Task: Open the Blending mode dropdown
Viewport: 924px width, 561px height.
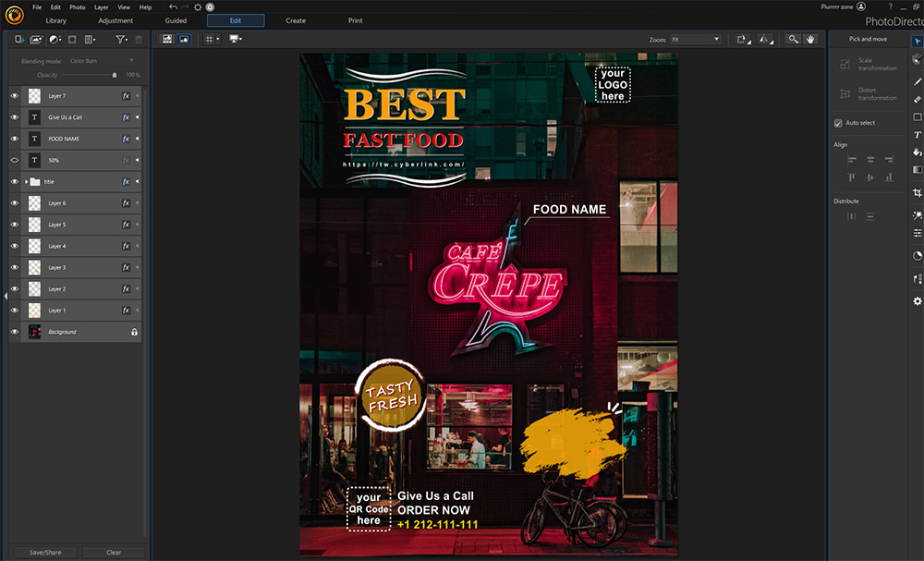Action: [103, 61]
